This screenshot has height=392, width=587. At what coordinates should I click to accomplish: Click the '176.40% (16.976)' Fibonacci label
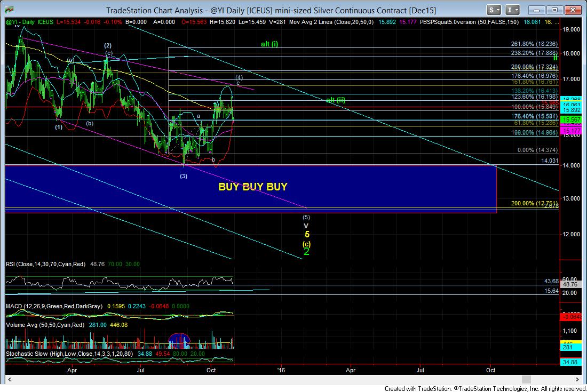pyautogui.click(x=534, y=76)
